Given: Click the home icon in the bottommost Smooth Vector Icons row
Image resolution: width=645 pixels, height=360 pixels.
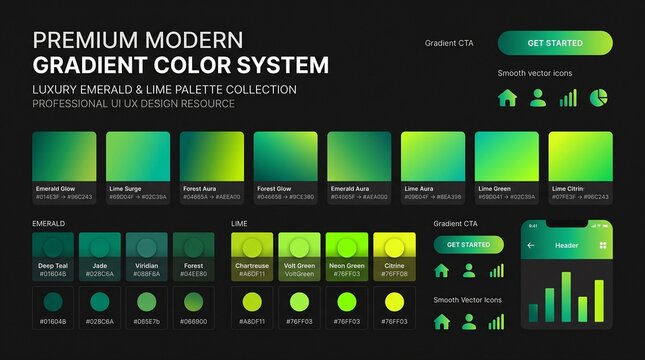Looking at the screenshot, I should point(441,322).
